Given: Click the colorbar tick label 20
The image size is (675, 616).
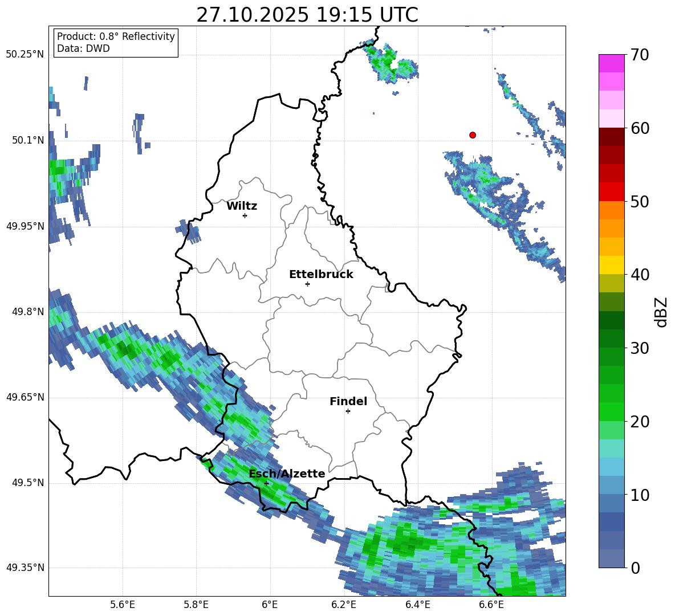Looking at the screenshot, I should click(640, 422).
